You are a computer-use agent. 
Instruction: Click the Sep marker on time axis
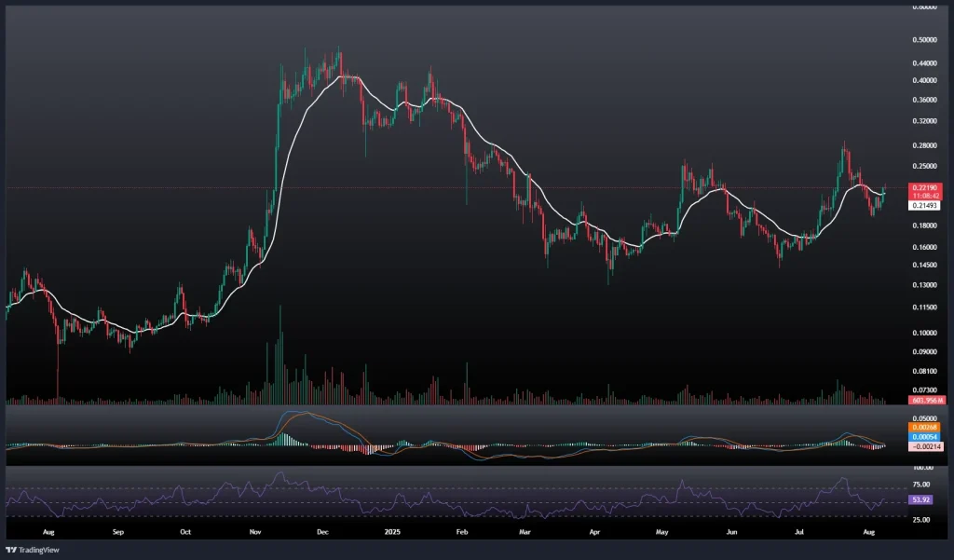coord(118,533)
